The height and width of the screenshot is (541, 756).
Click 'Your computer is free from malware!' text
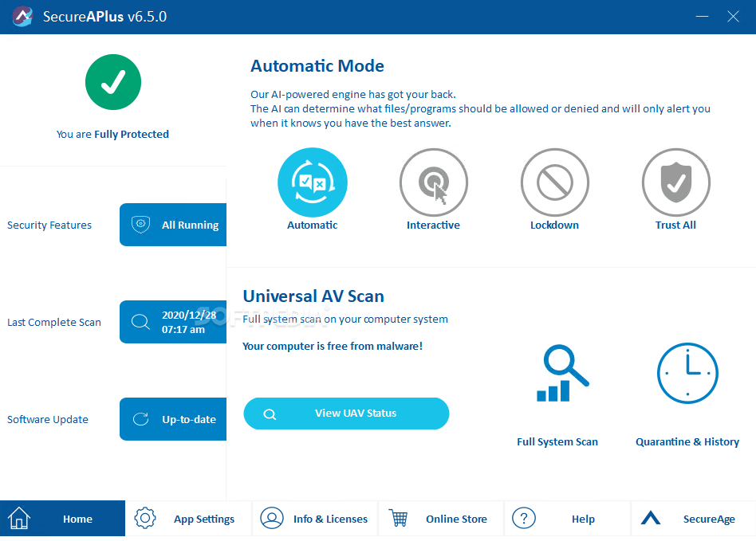(x=333, y=347)
